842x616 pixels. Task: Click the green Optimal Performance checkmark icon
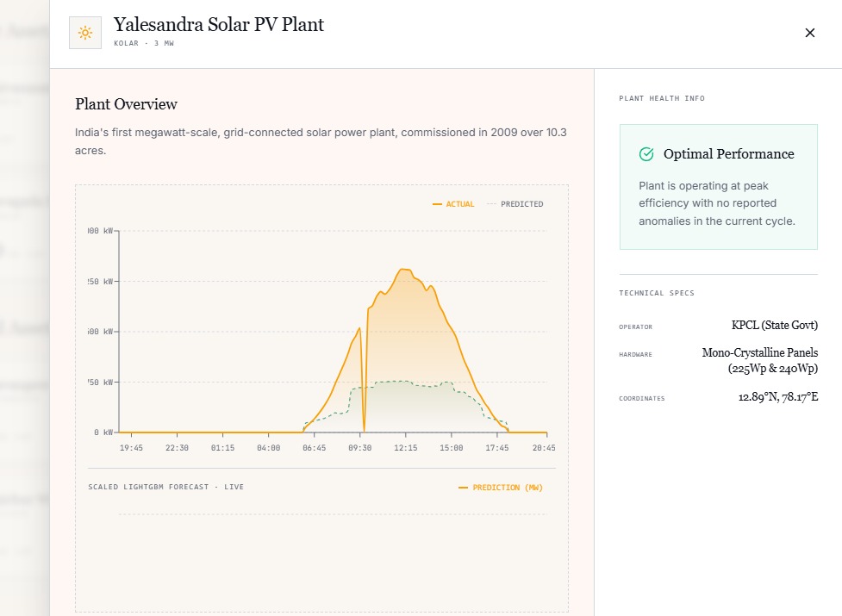tap(646, 154)
